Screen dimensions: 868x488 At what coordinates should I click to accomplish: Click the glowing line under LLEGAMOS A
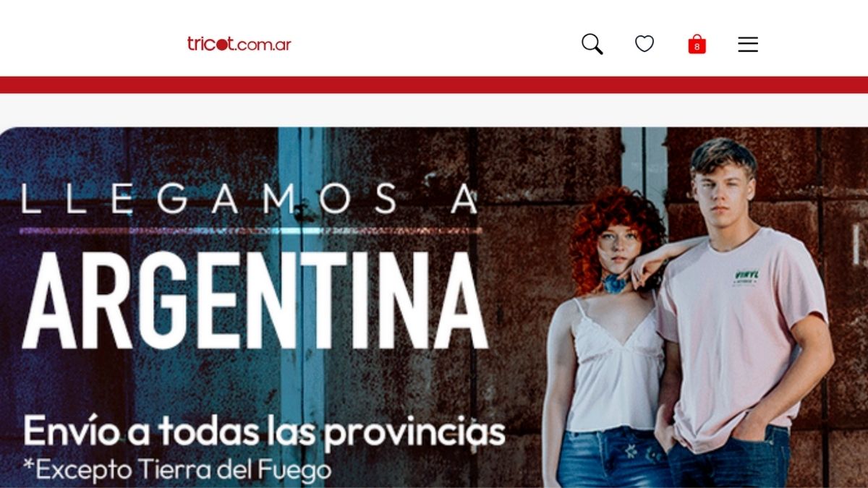pos(250,231)
